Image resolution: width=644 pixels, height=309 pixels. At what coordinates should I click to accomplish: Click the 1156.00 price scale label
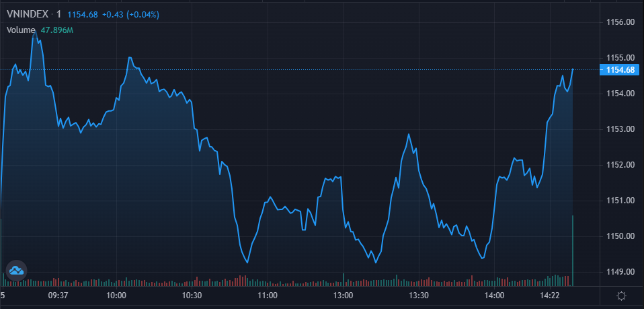[620, 22]
